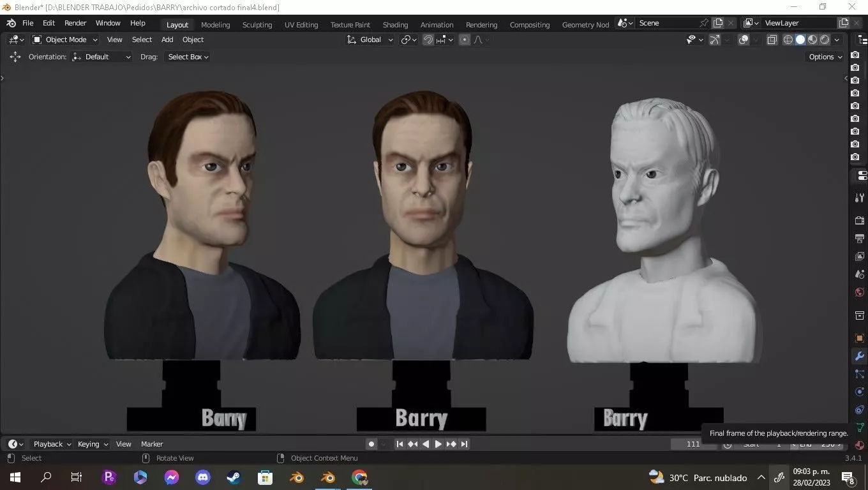Toggle auto keying record button
868x490 pixels.
(371, 444)
